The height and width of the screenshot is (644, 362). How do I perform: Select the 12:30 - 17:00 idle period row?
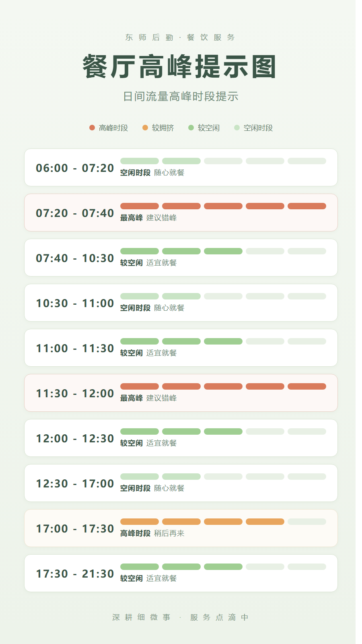181,483
